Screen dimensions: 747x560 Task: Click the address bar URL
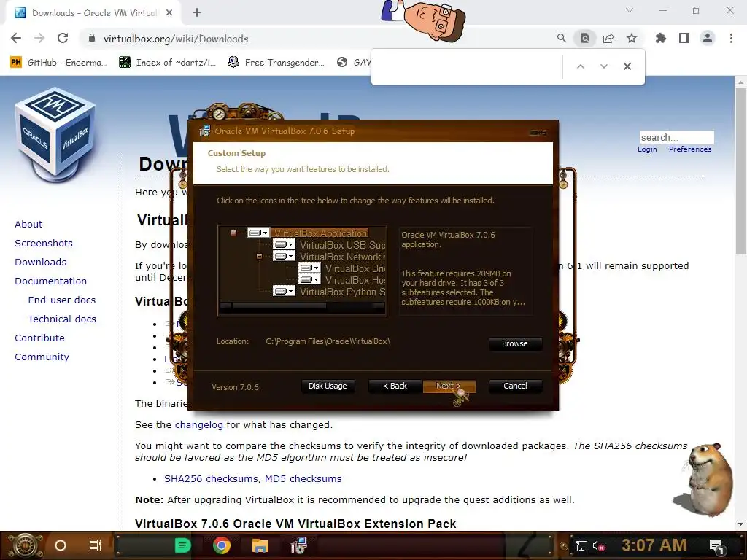pos(175,39)
